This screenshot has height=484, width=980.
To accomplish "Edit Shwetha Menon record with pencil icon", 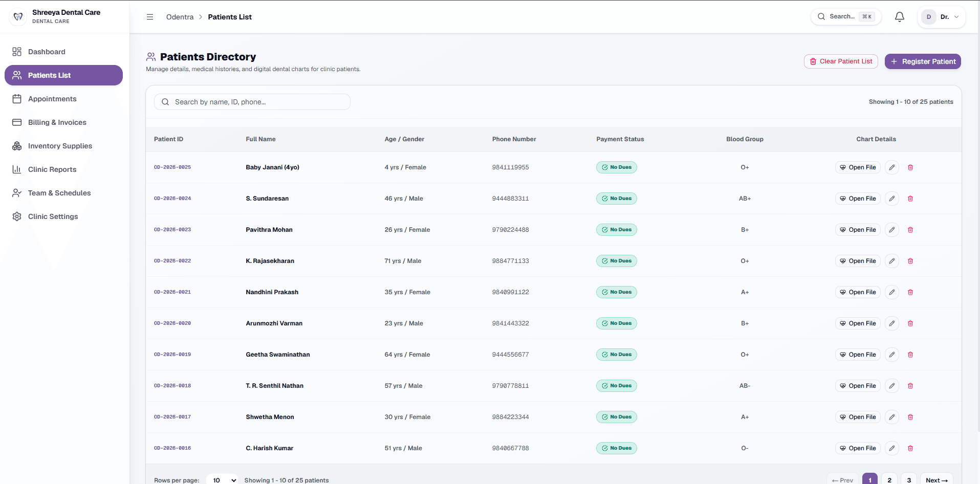I will tap(892, 417).
